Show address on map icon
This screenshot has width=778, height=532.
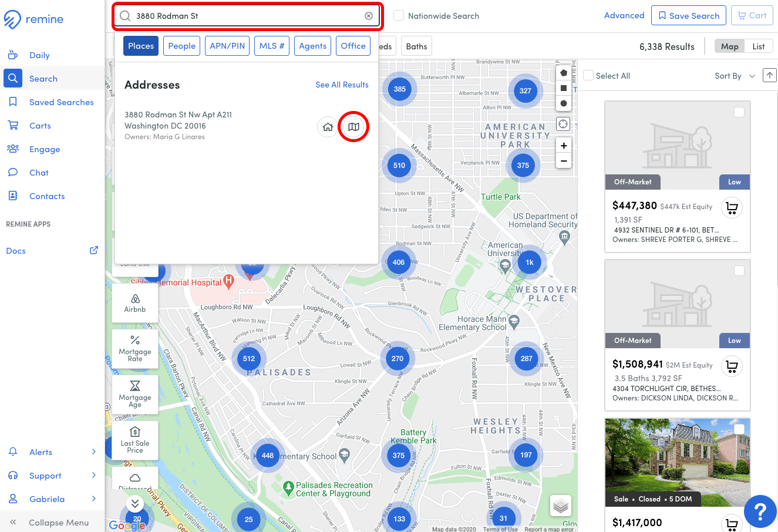pyautogui.click(x=353, y=127)
